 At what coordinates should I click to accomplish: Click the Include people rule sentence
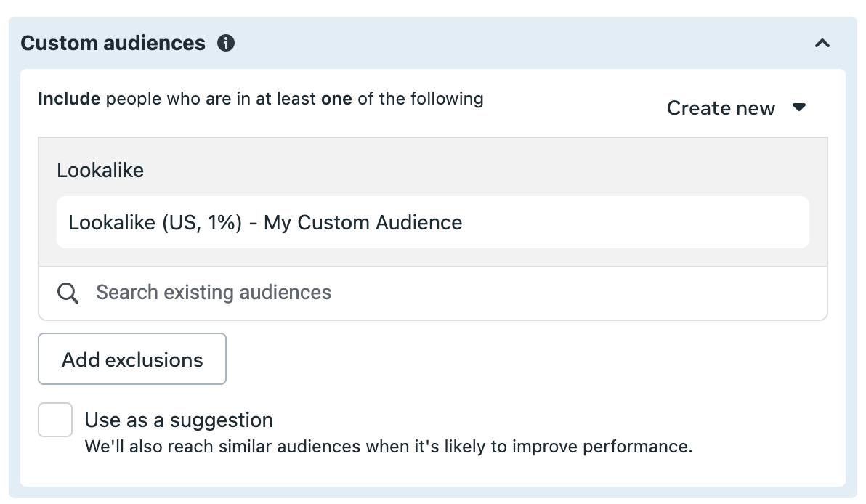click(x=261, y=99)
